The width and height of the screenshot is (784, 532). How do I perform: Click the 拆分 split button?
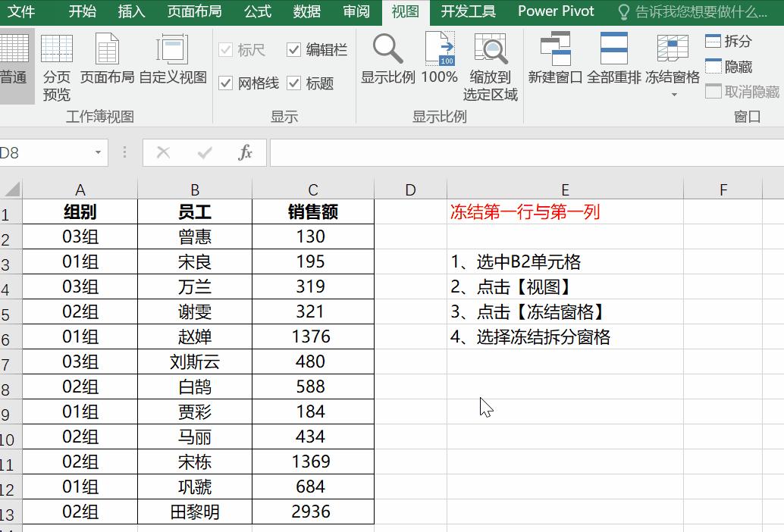click(725, 40)
